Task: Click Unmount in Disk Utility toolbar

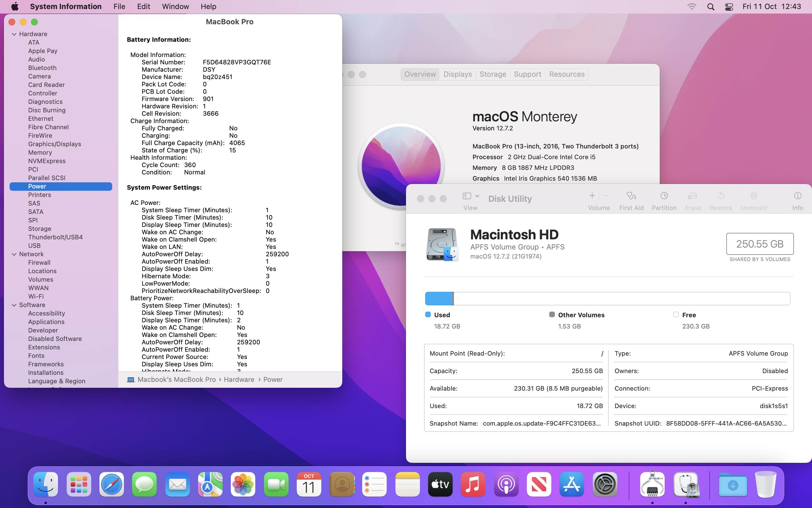Action: (754, 201)
